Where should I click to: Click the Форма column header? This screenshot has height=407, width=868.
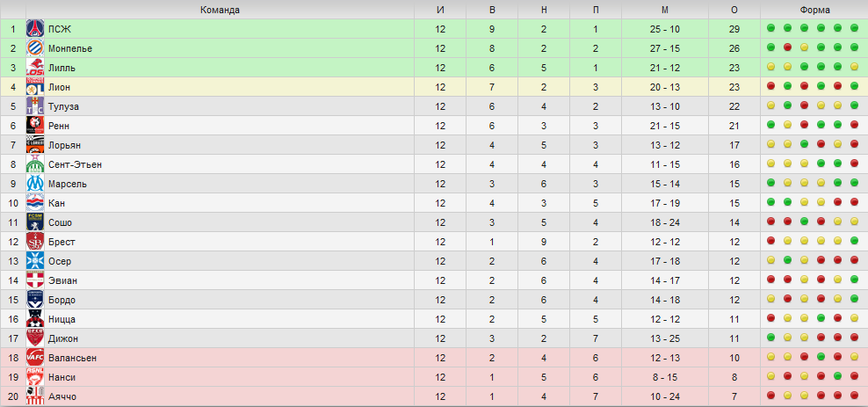(814, 10)
